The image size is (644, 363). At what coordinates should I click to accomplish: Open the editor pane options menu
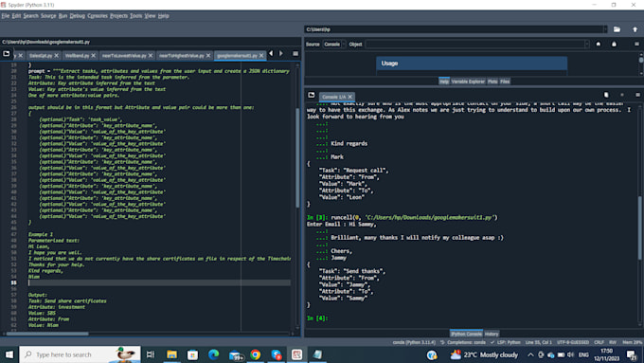click(x=295, y=54)
